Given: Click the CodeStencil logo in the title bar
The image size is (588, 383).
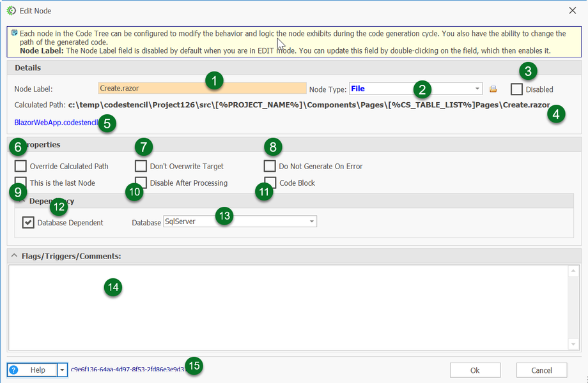Looking at the screenshot, I should tap(12, 10).
